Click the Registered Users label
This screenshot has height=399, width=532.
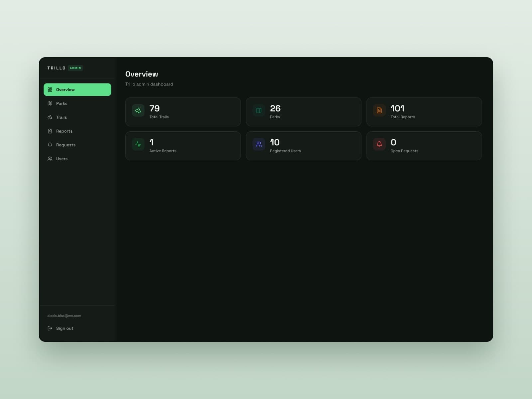click(x=285, y=151)
